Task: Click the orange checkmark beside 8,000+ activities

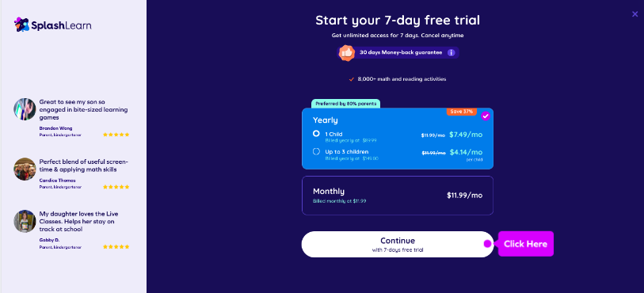Action: pos(351,79)
